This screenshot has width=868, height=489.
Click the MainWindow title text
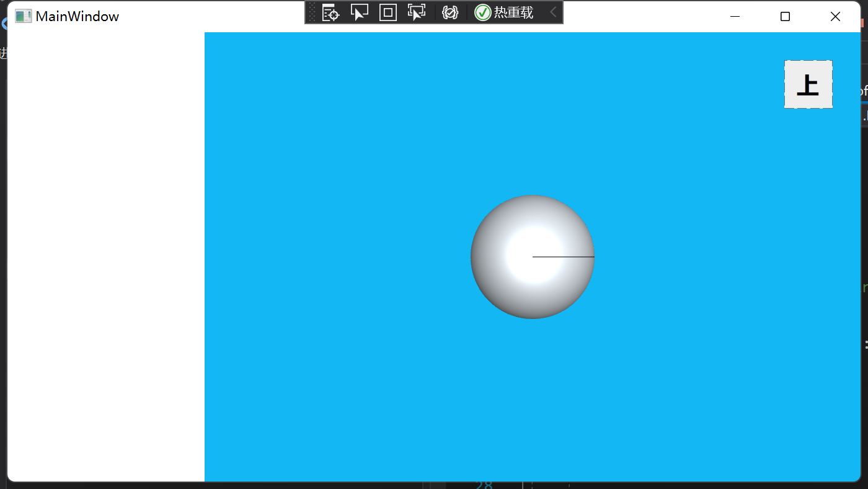coord(77,17)
